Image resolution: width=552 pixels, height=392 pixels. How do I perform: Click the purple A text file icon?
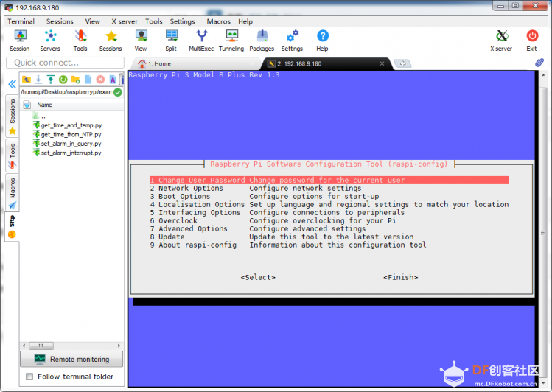click(x=113, y=80)
